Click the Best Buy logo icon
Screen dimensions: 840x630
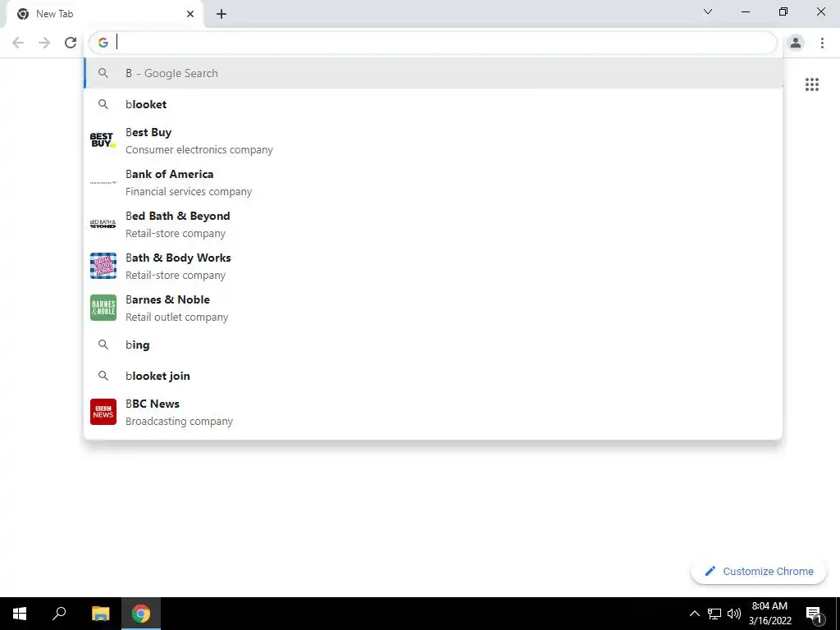coord(103,140)
